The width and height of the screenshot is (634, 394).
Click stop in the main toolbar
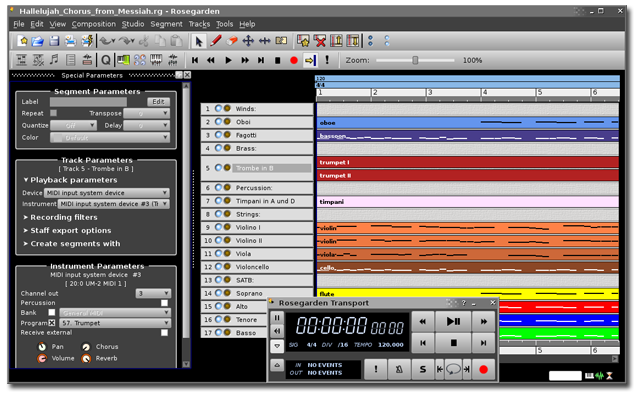click(277, 60)
